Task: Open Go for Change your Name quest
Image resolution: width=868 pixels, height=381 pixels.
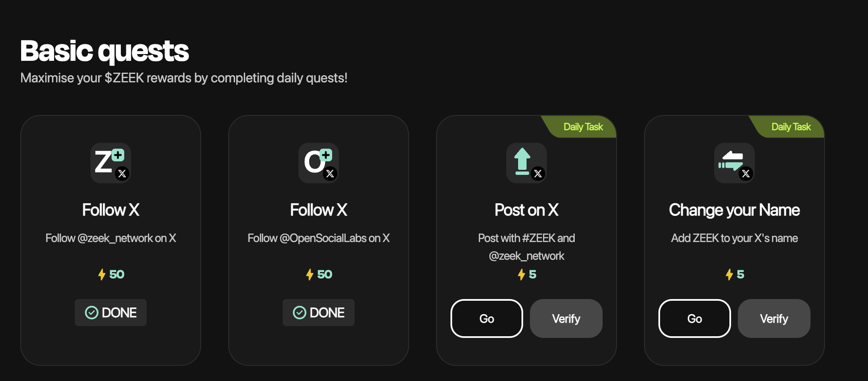Action: pyautogui.click(x=695, y=318)
